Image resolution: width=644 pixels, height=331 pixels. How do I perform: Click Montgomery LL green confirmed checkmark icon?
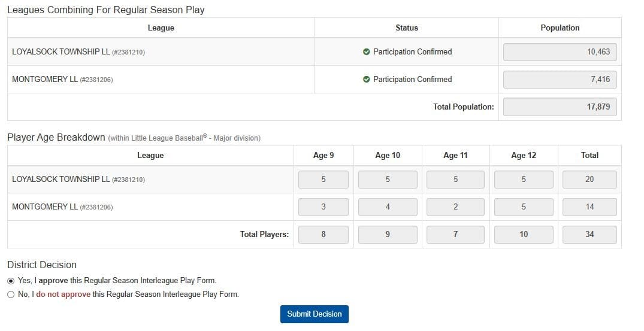click(367, 79)
